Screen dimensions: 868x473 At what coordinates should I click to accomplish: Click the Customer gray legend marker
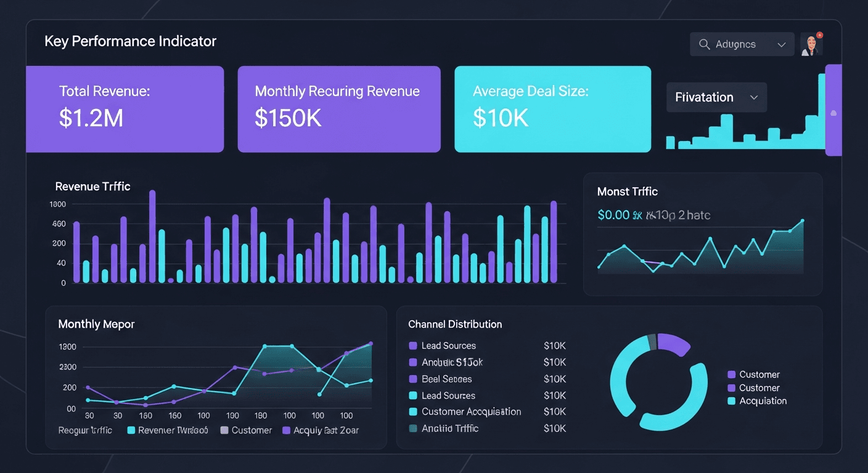coord(223,430)
